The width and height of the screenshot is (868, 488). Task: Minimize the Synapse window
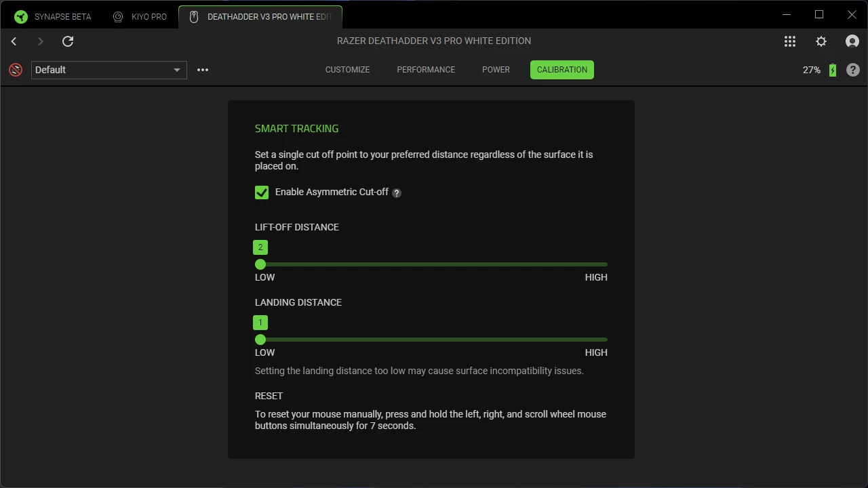(x=787, y=15)
